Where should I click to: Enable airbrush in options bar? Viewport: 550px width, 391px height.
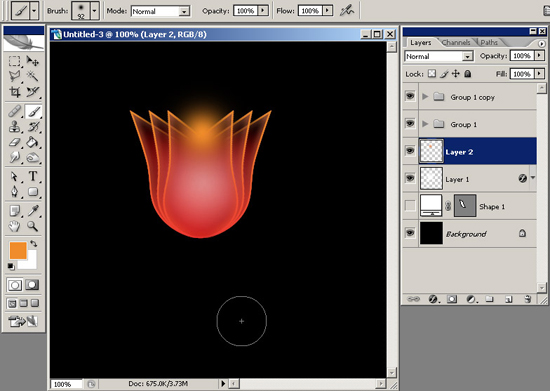pos(347,11)
